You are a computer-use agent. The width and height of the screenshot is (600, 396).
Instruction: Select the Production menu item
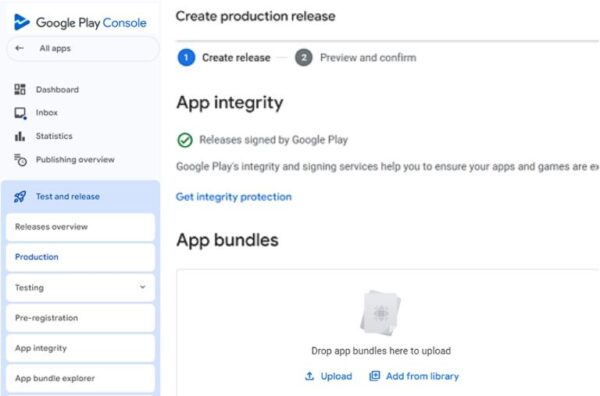tap(81, 257)
